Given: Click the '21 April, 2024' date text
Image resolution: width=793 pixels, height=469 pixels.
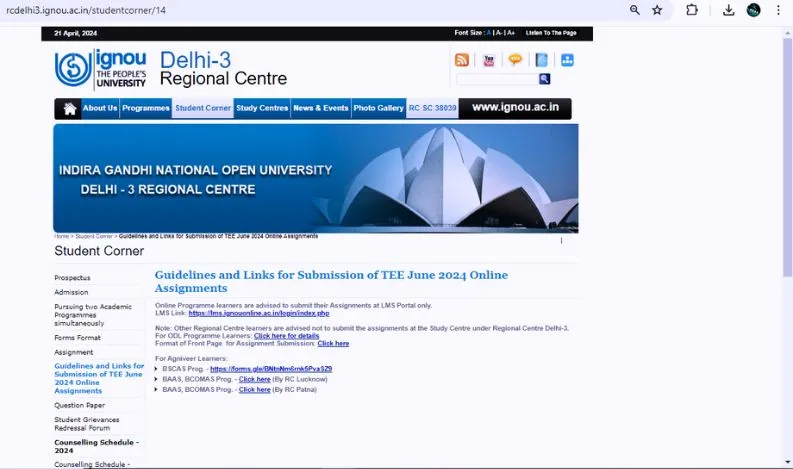Looking at the screenshot, I should pyautogui.click(x=75, y=33).
